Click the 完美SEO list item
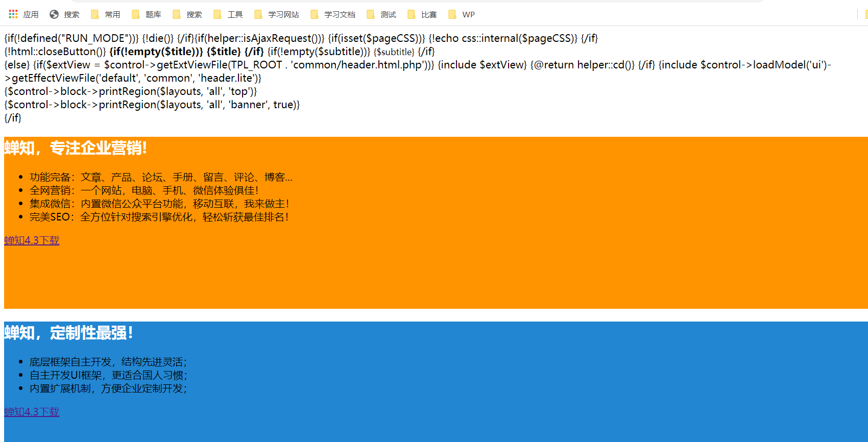Image resolution: width=868 pixels, height=442 pixels. [159, 217]
